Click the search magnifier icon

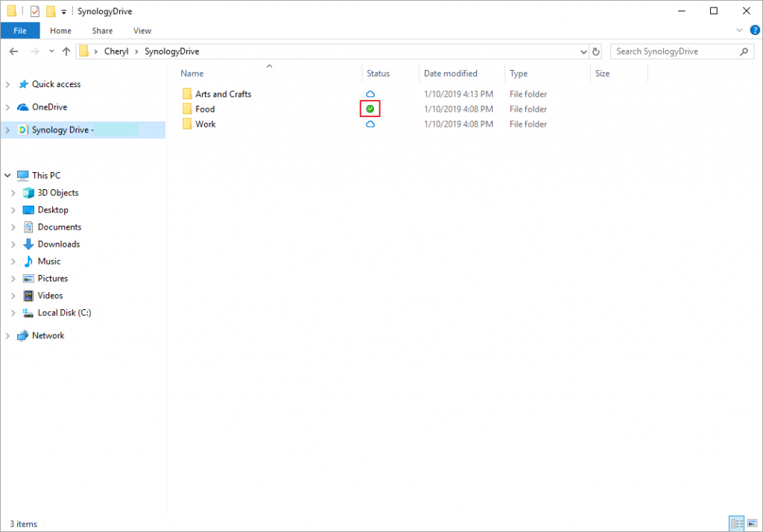(744, 51)
